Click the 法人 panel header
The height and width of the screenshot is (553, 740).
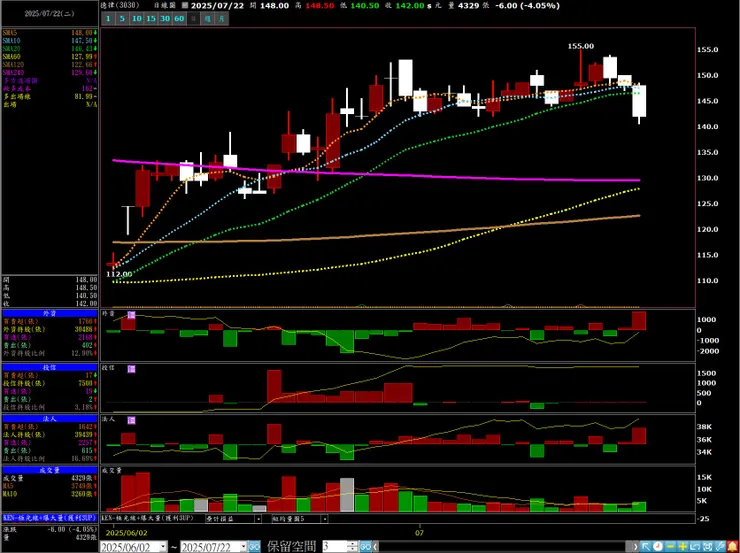point(50,419)
